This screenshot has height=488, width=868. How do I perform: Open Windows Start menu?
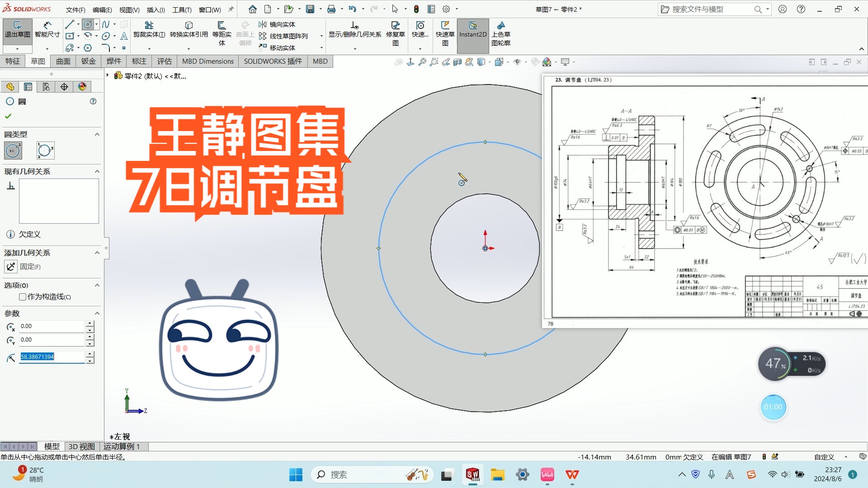(296, 474)
